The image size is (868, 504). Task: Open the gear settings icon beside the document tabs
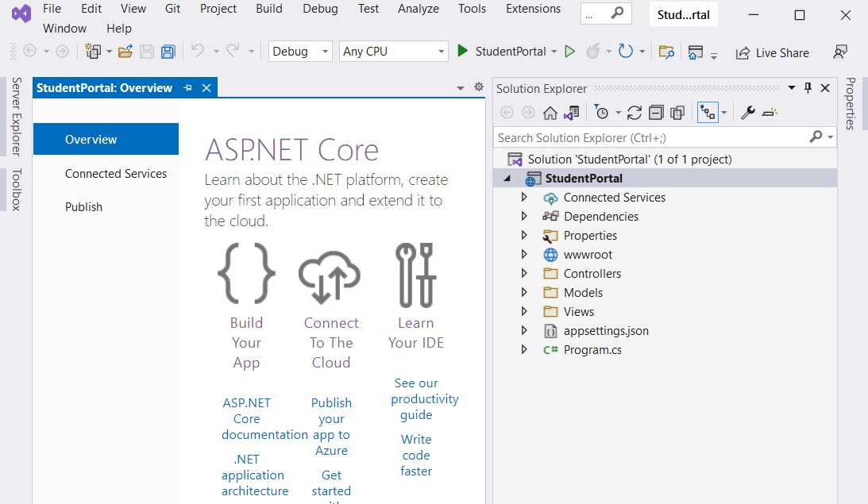tap(479, 87)
